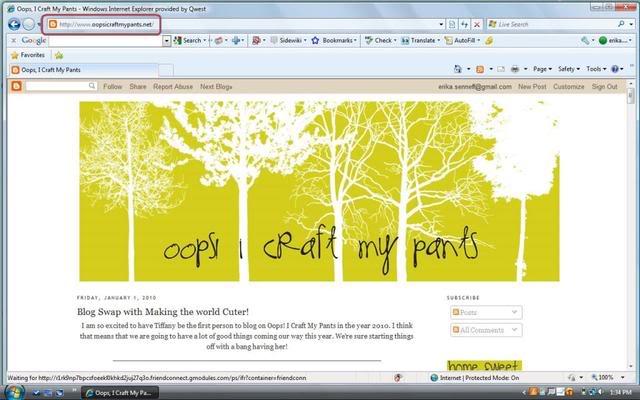This screenshot has width=640, height=400.
Task: Open the Safety menu
Action: point(569,69)
